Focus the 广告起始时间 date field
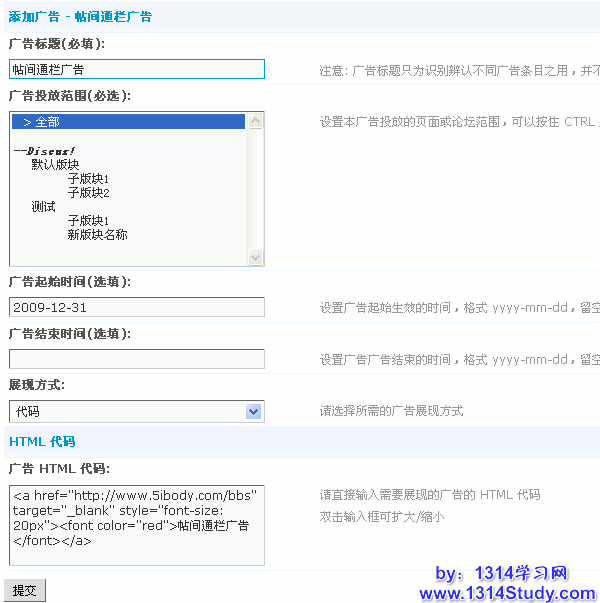 (x=136, y=307)
